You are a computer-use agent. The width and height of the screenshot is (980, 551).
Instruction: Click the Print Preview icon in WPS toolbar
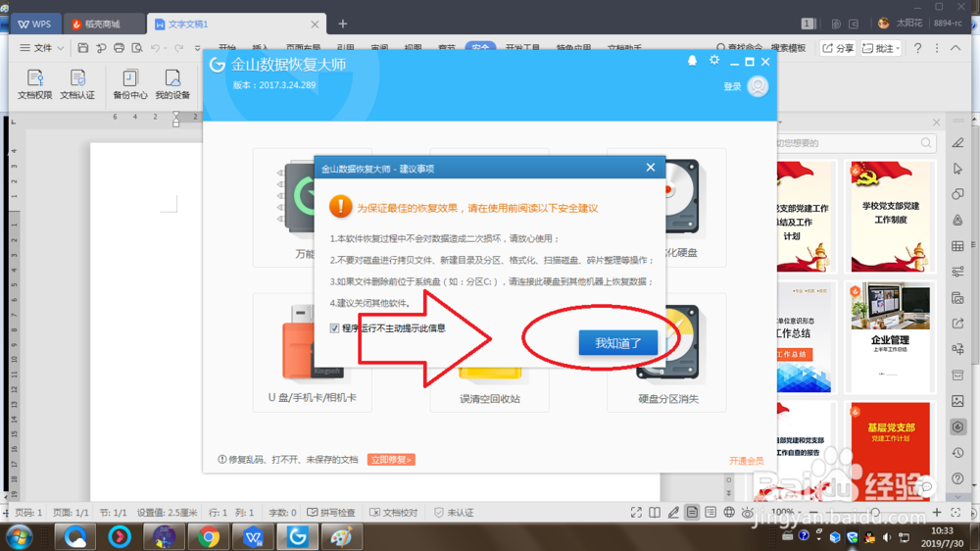pos(137,47)
